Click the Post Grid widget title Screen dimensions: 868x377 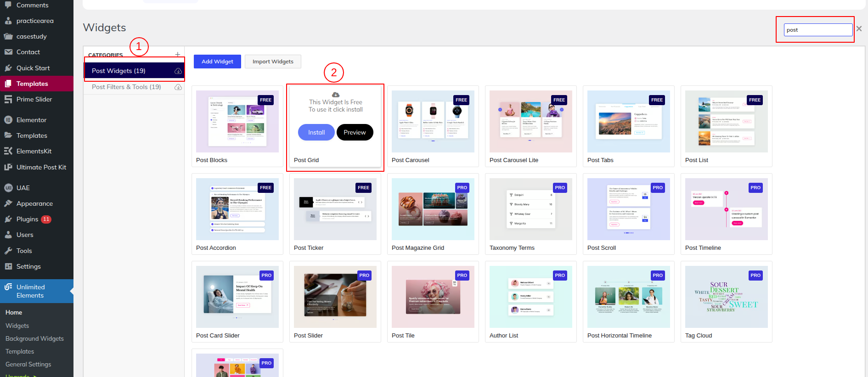[306, 160]
